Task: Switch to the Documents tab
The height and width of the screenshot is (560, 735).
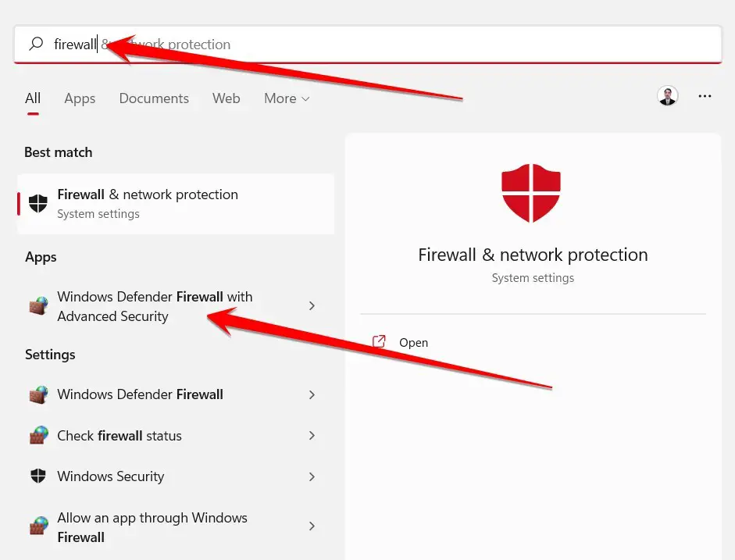Action: (154, 98)
